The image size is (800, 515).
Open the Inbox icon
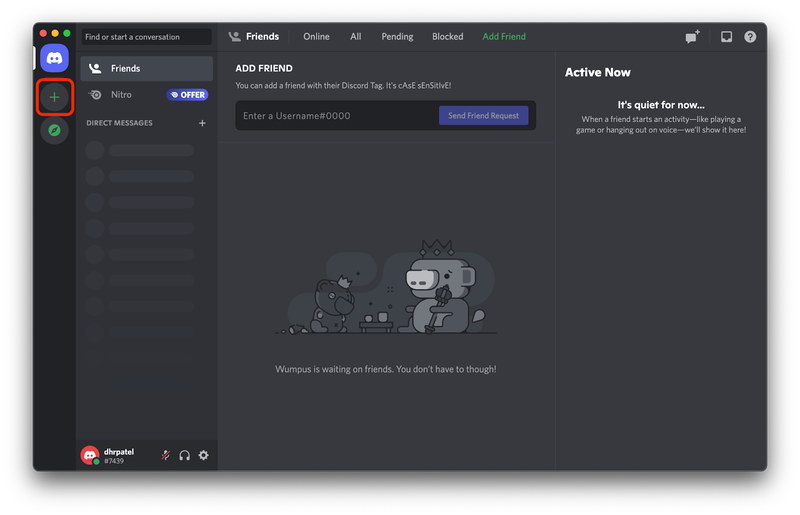pos(726,37)
